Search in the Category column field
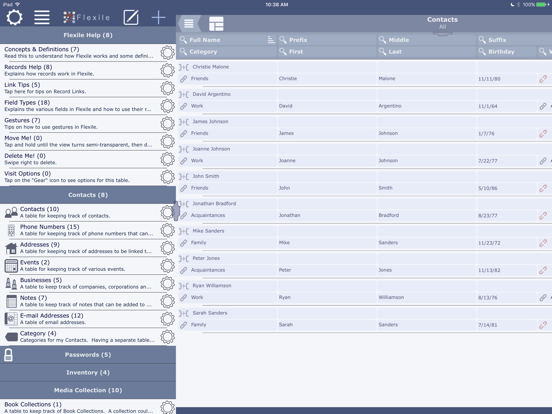Viewport: 552px width, 414px height. pyautogui.click(x=227, y=52)
